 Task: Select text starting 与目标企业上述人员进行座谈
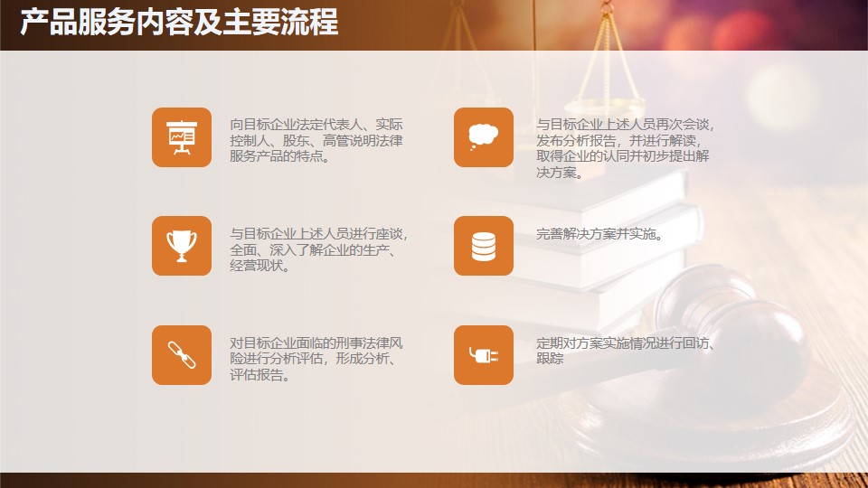click(319, 249)
